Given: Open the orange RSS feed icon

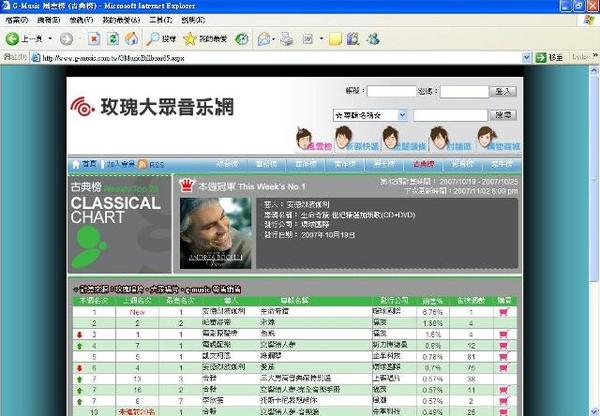Looking at the screenshot, I should coord(142,164).
